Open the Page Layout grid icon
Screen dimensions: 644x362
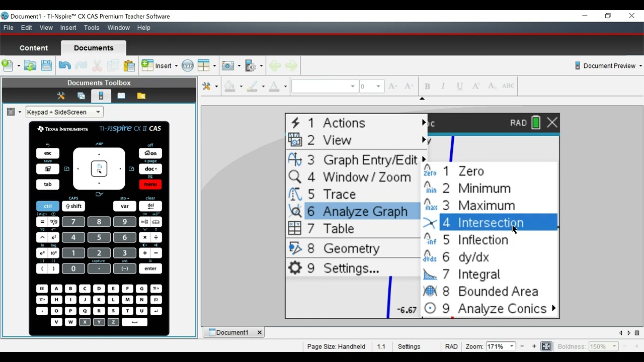tap(203, 65)
